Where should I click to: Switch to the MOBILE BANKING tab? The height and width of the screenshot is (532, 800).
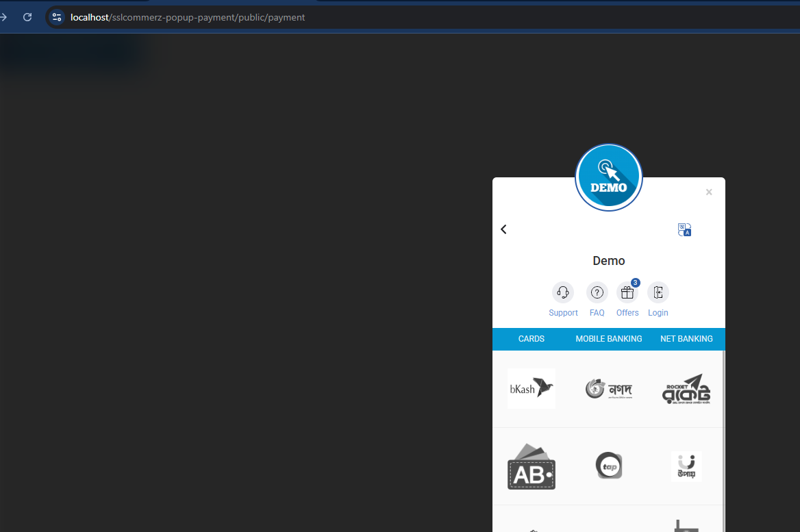[x=609, y=339]
